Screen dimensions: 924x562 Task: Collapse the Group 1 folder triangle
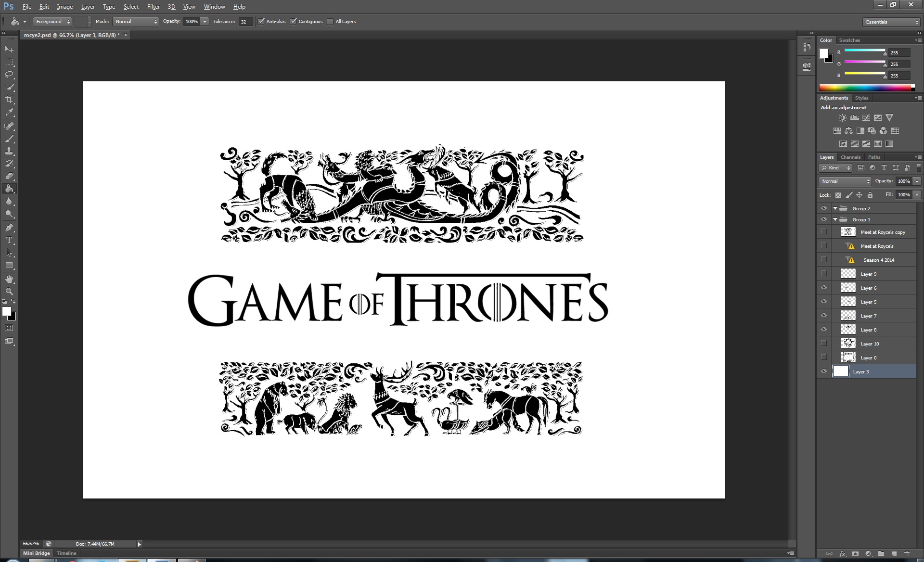[x=835, y=219]
